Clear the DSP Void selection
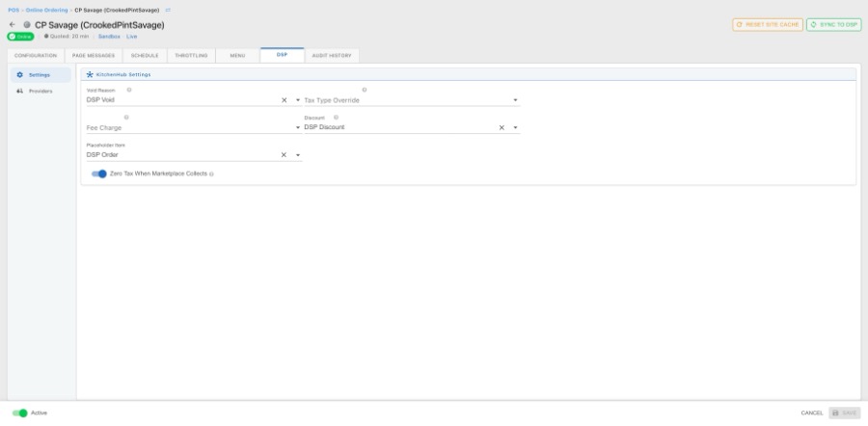 (284, 99)
